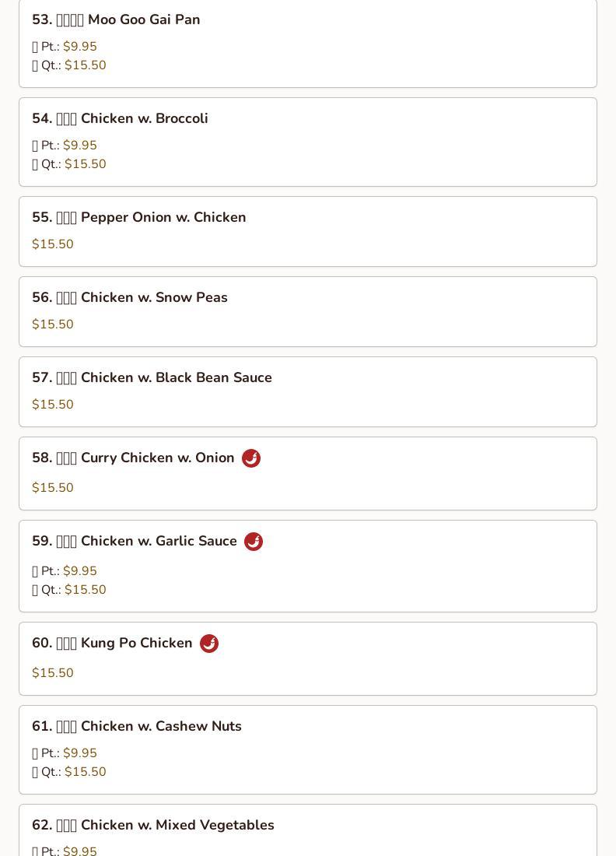Click Chicken w. Broccoli quart price $15.50
The height and width of the screenshot is (856, 616).
pos(85,163)
